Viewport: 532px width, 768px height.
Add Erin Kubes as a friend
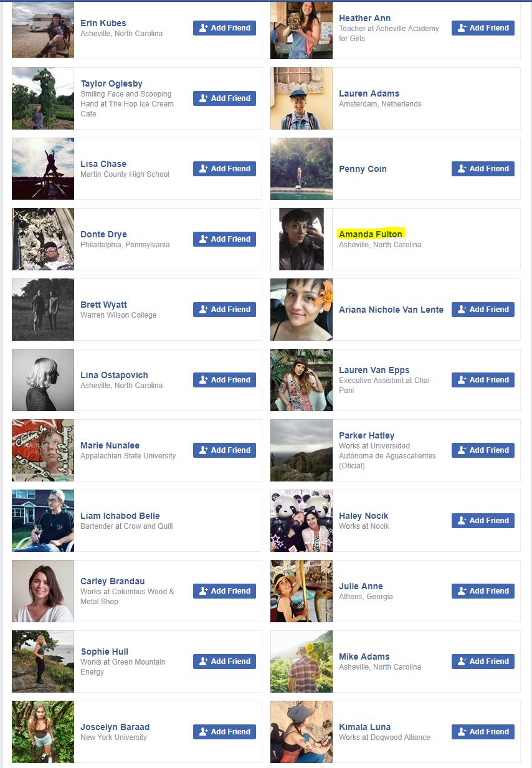tap(224, 28)
